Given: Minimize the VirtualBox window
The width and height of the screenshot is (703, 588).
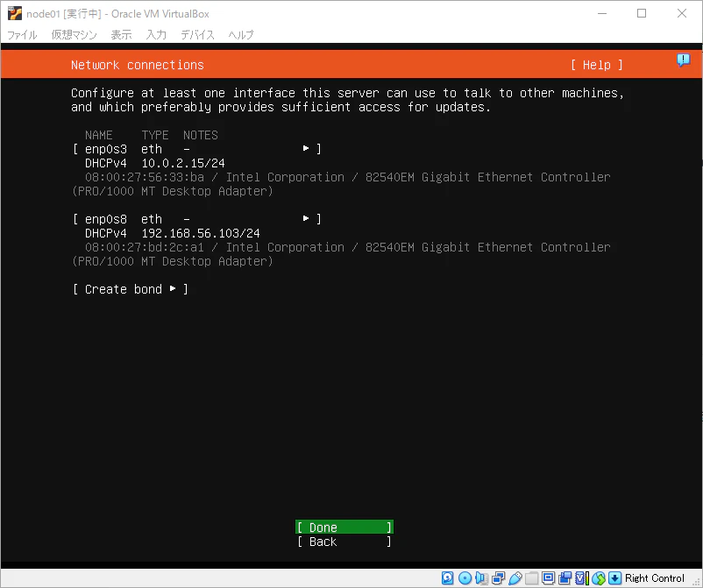Looking at the screenshot, I should coord(602,13).
